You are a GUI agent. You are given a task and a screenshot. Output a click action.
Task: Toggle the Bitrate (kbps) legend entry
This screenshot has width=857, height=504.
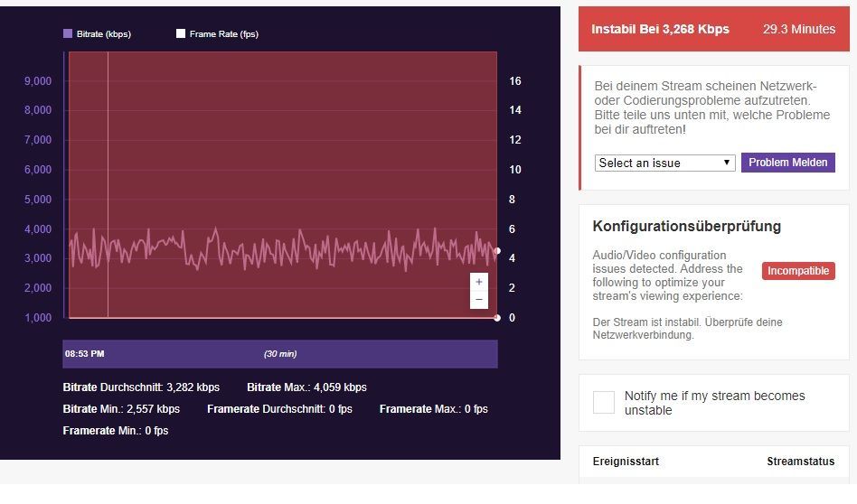pyautogui.click(x=98, y=33)
